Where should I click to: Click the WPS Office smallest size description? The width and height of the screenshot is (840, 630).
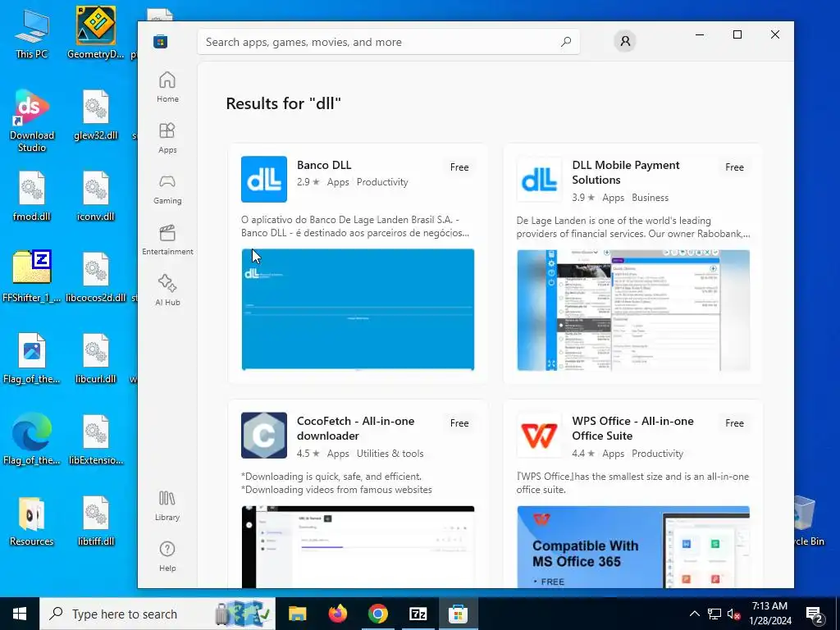pyautogui.click(x=632, y=483)
